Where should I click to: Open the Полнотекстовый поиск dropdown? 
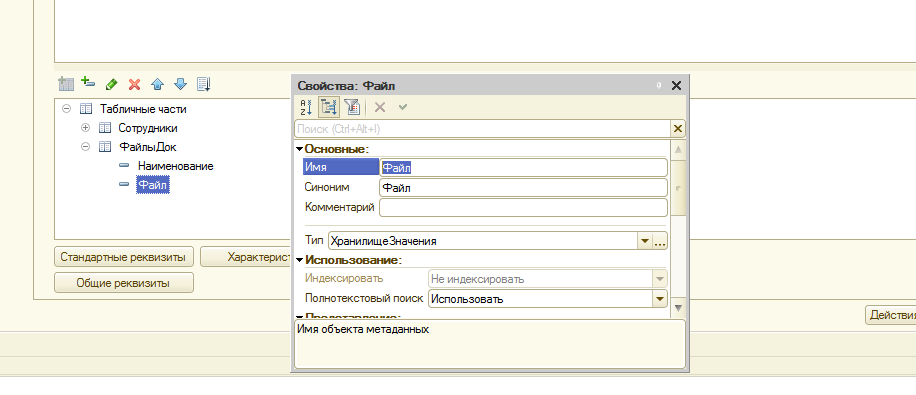(660, 299)
